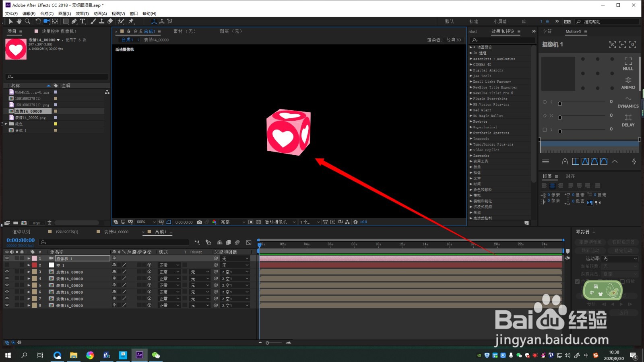Image resolution: width=644 pixels, height=362 pixels.
Task: Select the Unified Camera tool
Action: 47,21
